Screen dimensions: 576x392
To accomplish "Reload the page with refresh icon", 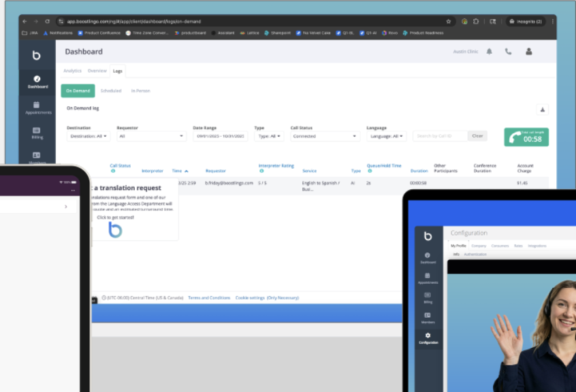I will coord(47,22).
